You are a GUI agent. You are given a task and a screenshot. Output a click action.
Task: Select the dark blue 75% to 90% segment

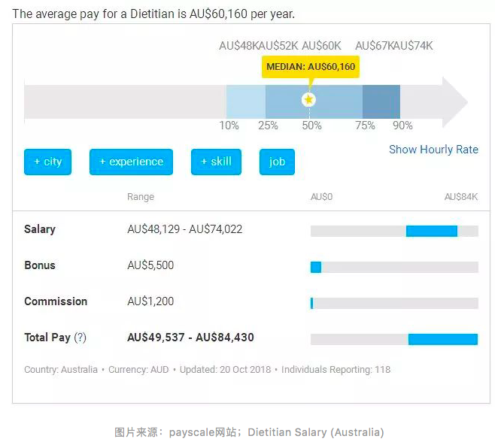click(381, 101)
